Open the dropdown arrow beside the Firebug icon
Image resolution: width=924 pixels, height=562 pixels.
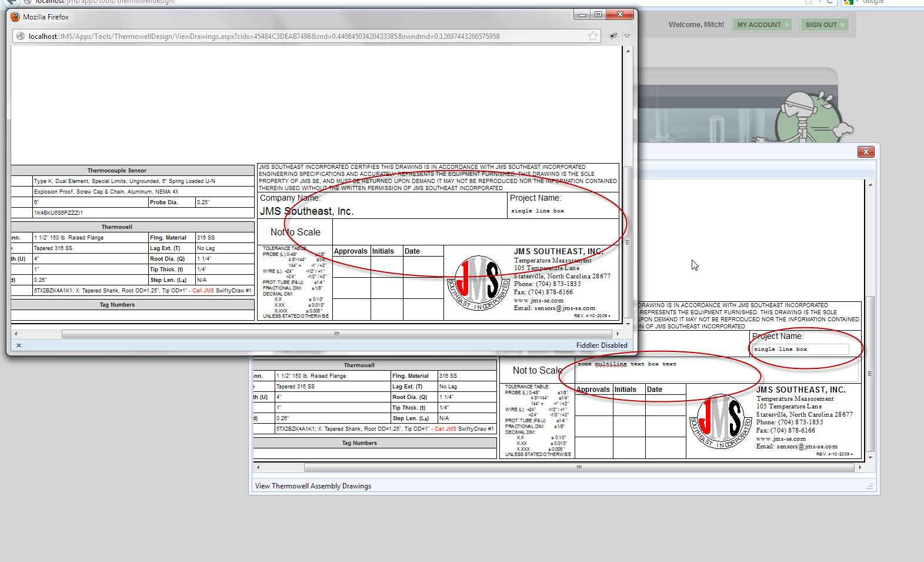tap(627, 36)
